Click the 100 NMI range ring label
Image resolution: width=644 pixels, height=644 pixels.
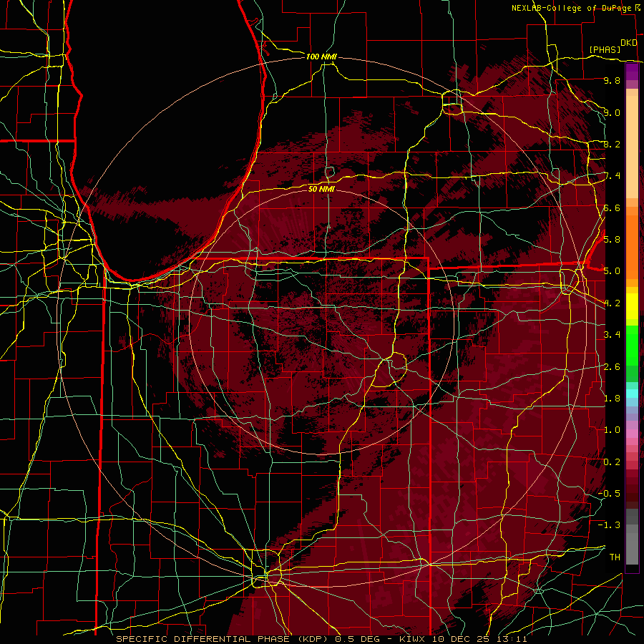321,57
